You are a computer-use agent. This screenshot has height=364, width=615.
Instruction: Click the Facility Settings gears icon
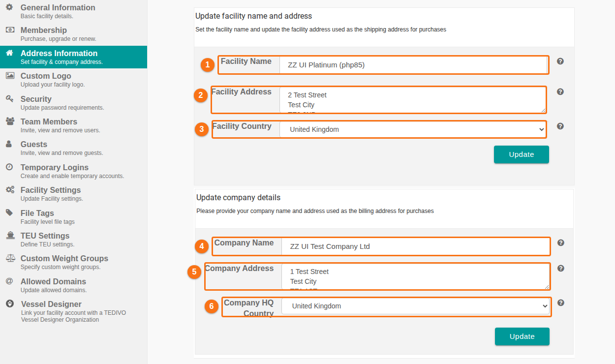[9, 190]
